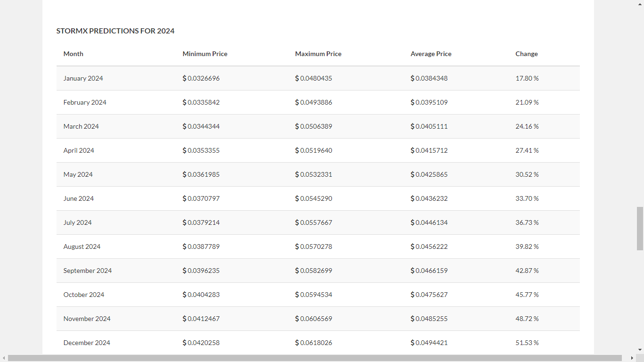The image size is (644, 362).
Task: Select the February 2024 month cell
Action: coord(85,102)
